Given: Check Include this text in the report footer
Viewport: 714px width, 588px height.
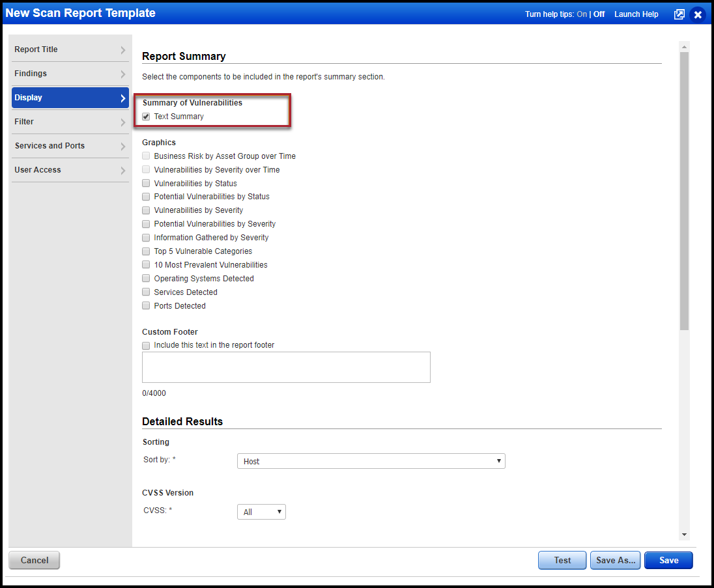Looking at the screenshot, I should [x=146, y=345].
